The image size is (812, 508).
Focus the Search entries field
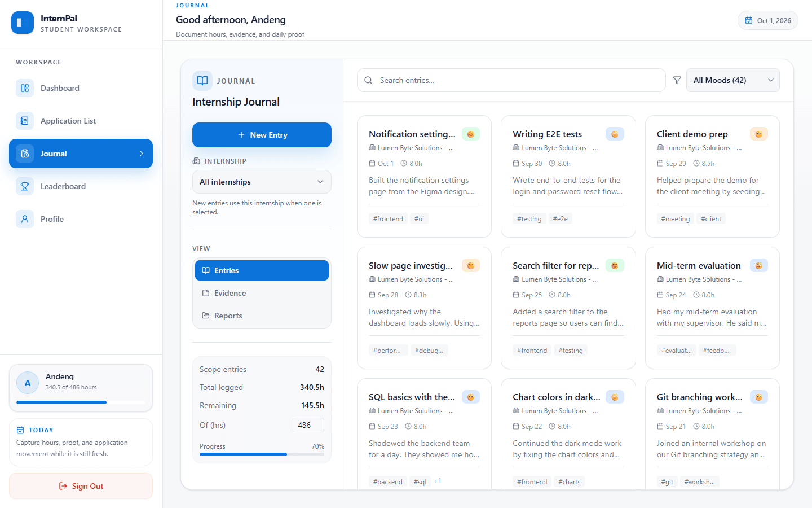[511, 80]
